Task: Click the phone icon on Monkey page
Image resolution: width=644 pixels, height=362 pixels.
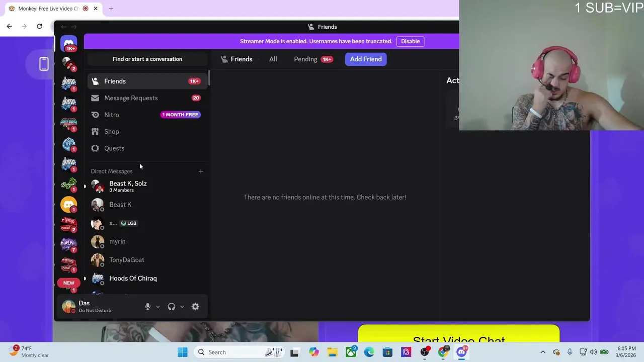Action: point(44,64)
